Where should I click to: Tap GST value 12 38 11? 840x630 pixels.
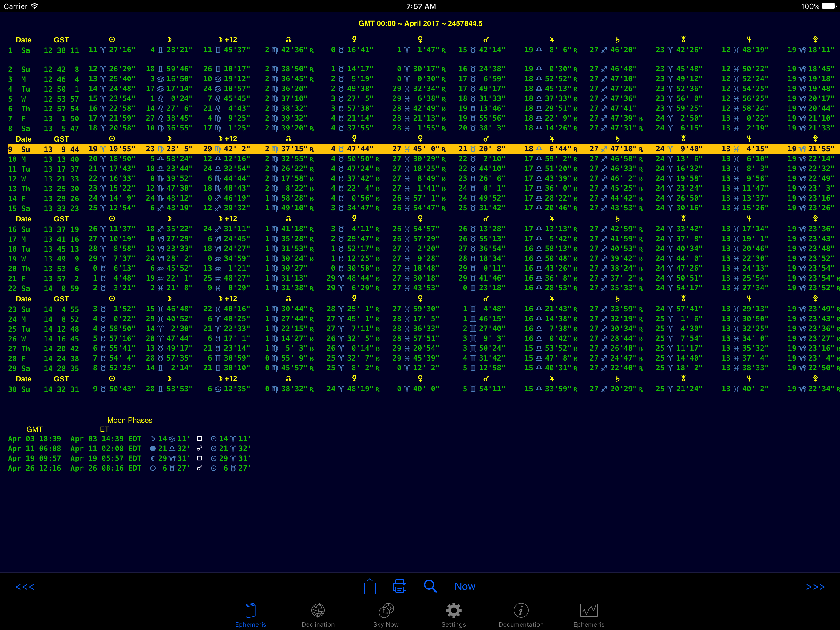[61, 50]
